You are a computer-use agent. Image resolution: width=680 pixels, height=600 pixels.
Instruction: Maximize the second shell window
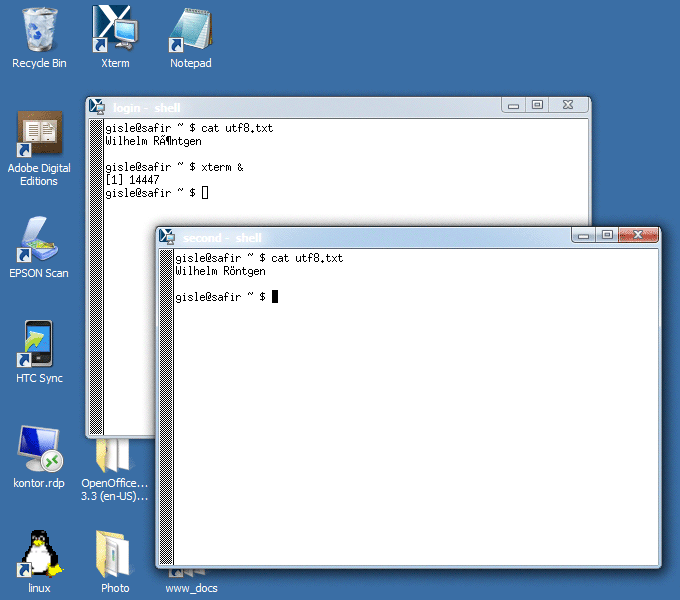pos(607,235)
